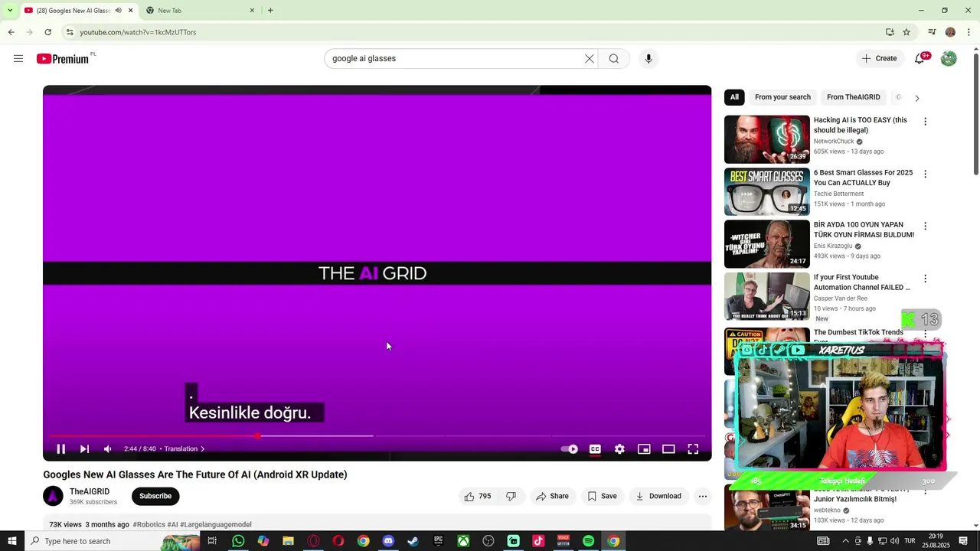Show hidden system tray icons
The width and height of the screenshot is (980, 551).
click(x=845, y=541)
